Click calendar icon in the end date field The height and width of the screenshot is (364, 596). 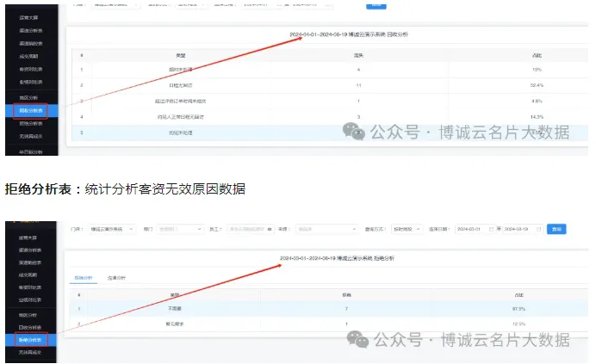click(x=539, y=230)
